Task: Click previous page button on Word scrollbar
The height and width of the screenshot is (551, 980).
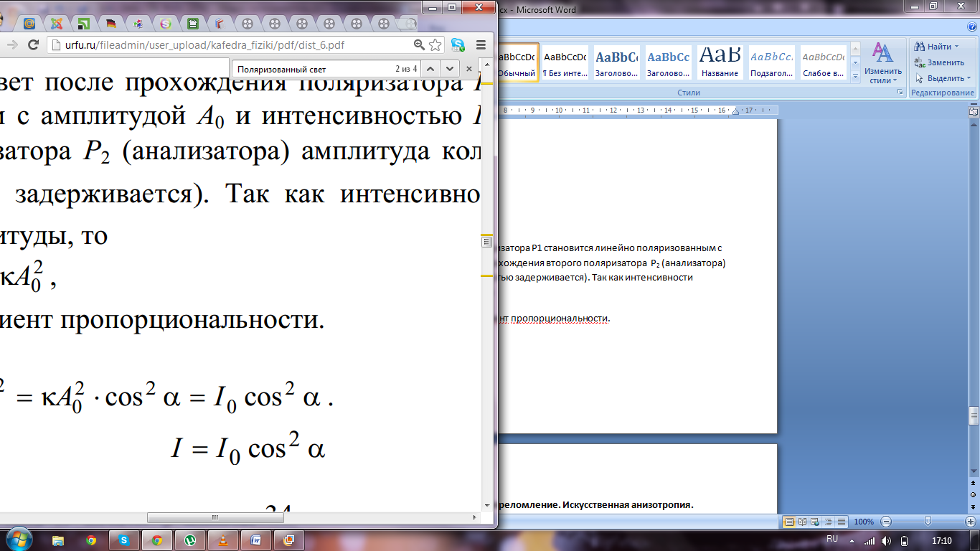Action: click(x=973, y=484)
